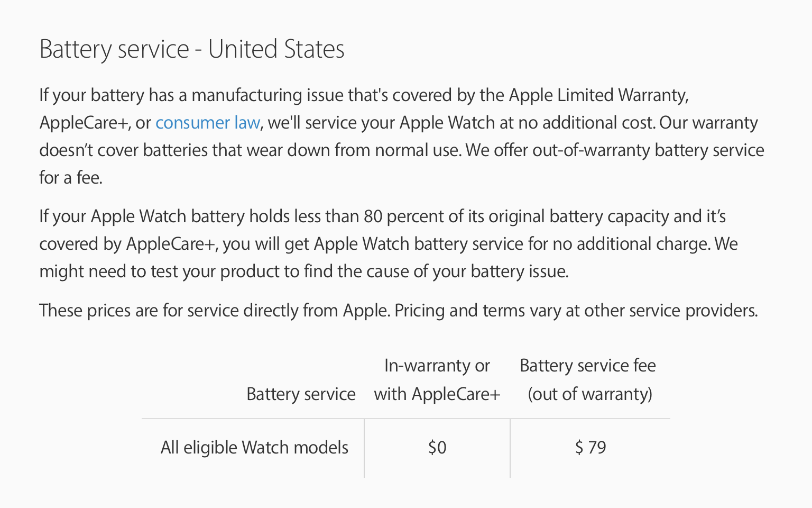812x508 pixels.
Task: Click the $ 79 out-of-warranty fee cell
Action: pos(590,448)
